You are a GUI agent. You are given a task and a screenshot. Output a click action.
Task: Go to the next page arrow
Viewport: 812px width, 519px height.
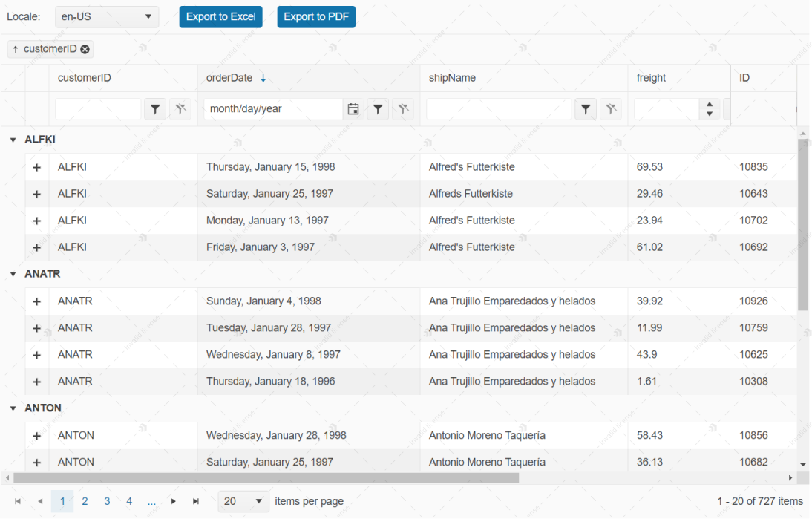pos(174,501)
